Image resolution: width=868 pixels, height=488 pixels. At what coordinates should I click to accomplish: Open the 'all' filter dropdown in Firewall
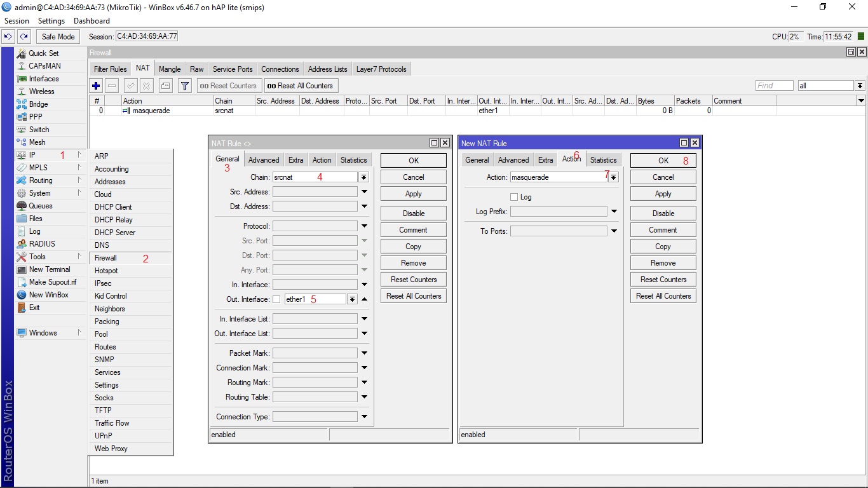click(860, 86)
